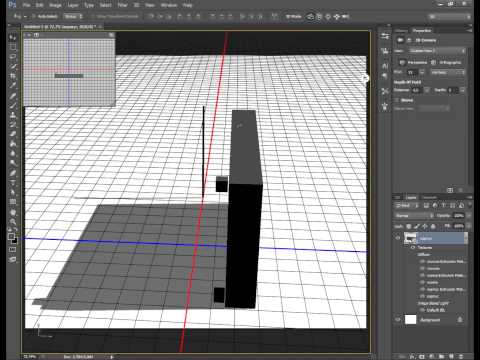
Task: Change screen mode from toolbar bottom
Action: coord(13,259)
